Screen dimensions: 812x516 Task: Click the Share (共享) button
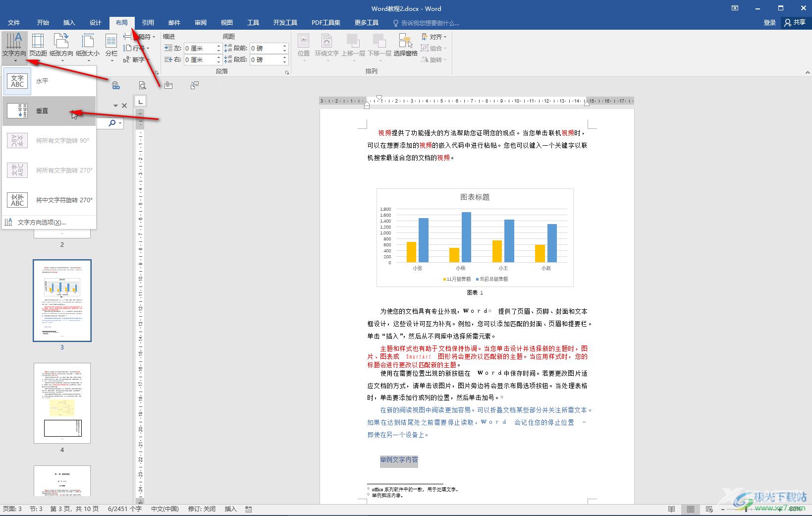(x=795, y=22)
